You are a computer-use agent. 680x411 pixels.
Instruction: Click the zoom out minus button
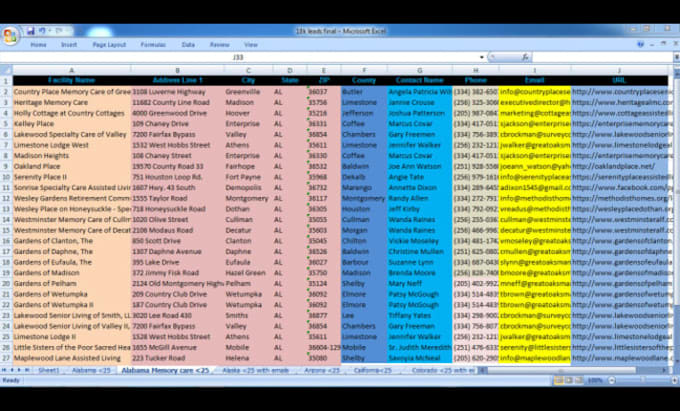click(x=611, y=380)
